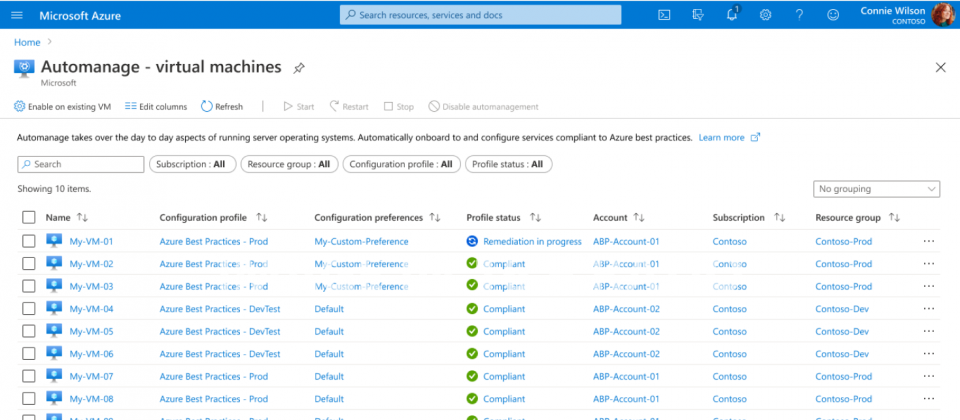Focus the VM list Search field
Screen dimensions: 960x420
[81, 164]
